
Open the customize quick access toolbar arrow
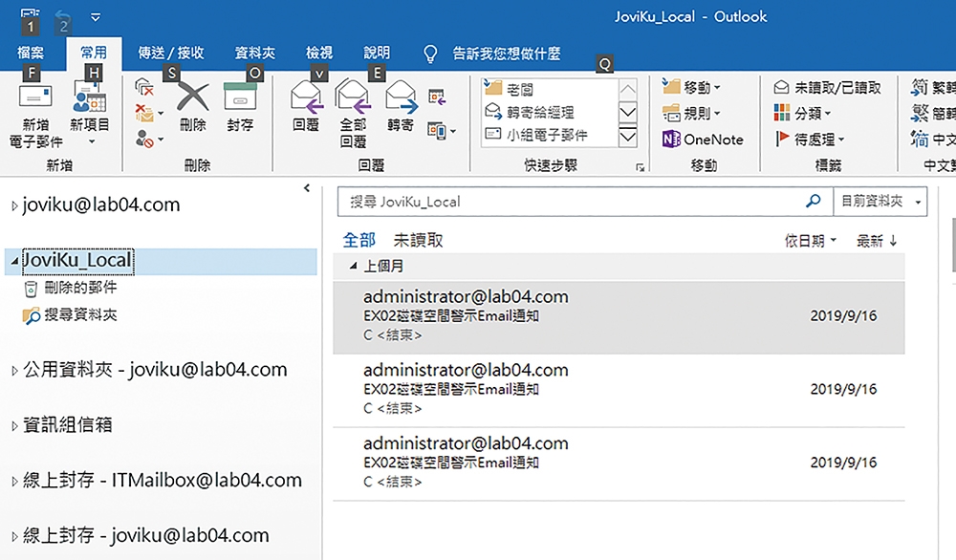click(96, 17)
